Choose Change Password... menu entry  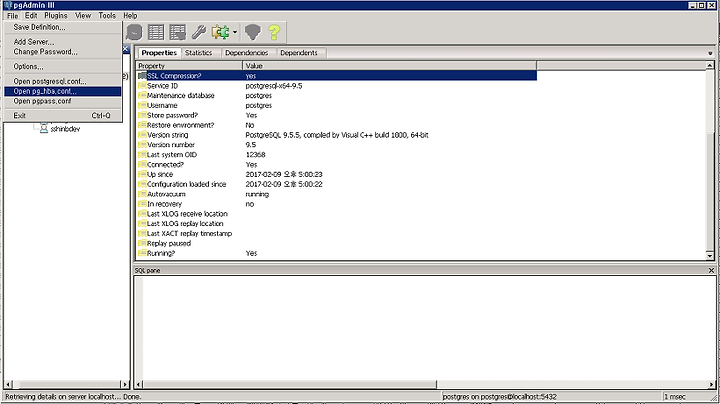pyautogui.click(x=62, y=52)
